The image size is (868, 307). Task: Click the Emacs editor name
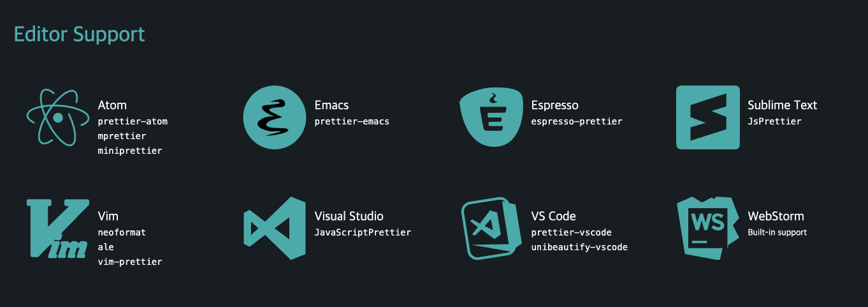[x=331, y=105]
